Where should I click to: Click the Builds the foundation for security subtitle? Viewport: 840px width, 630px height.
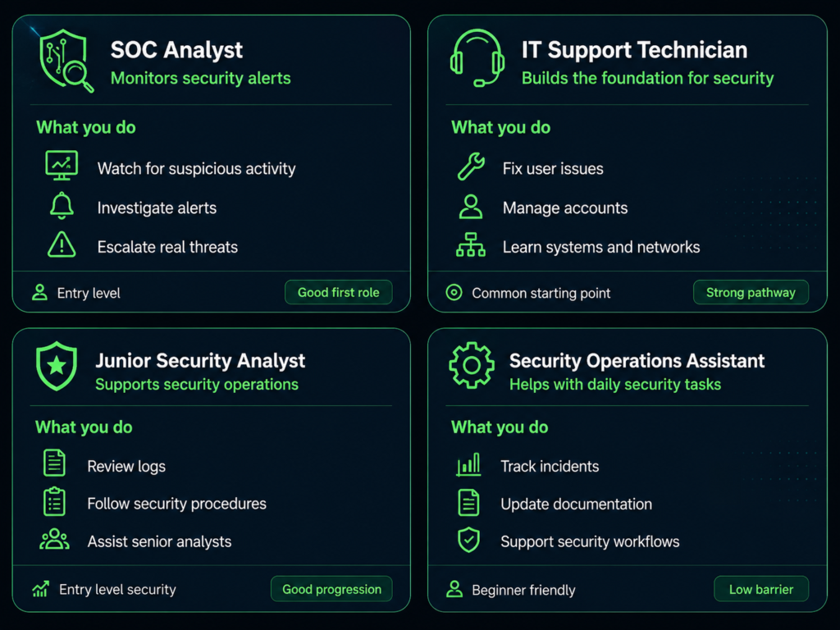point(648,78)
